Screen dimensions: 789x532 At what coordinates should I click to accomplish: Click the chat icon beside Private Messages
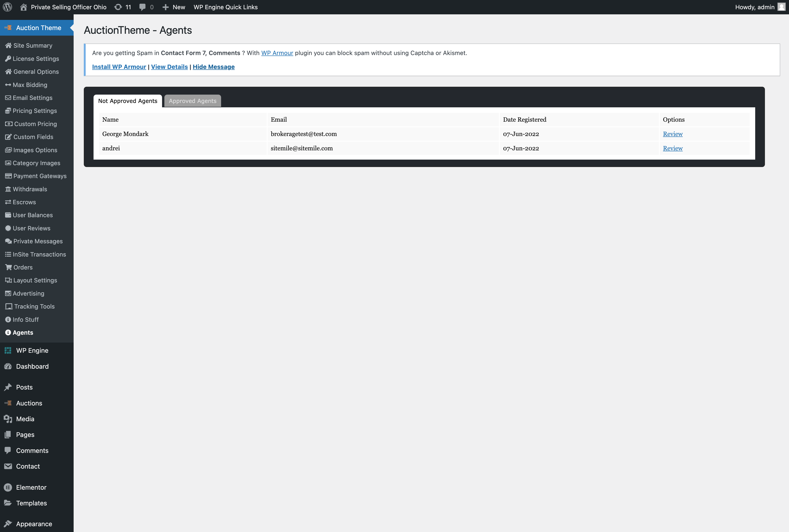[x=8, y=241]
